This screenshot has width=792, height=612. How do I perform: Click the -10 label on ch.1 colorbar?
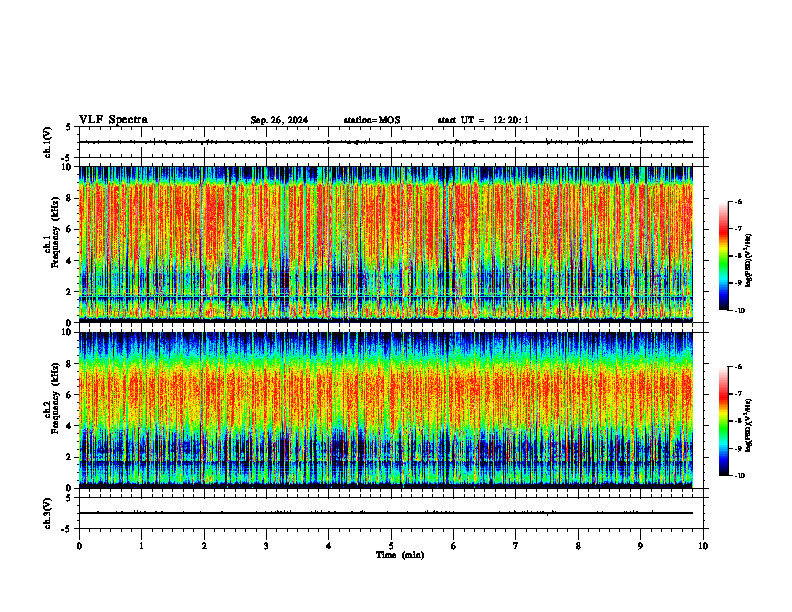click(739, 311)
